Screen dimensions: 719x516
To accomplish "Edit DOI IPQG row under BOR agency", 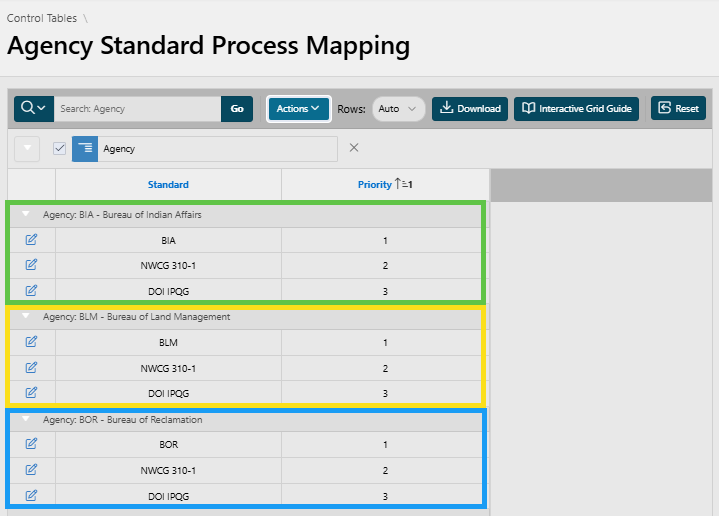I will point(31,495).
